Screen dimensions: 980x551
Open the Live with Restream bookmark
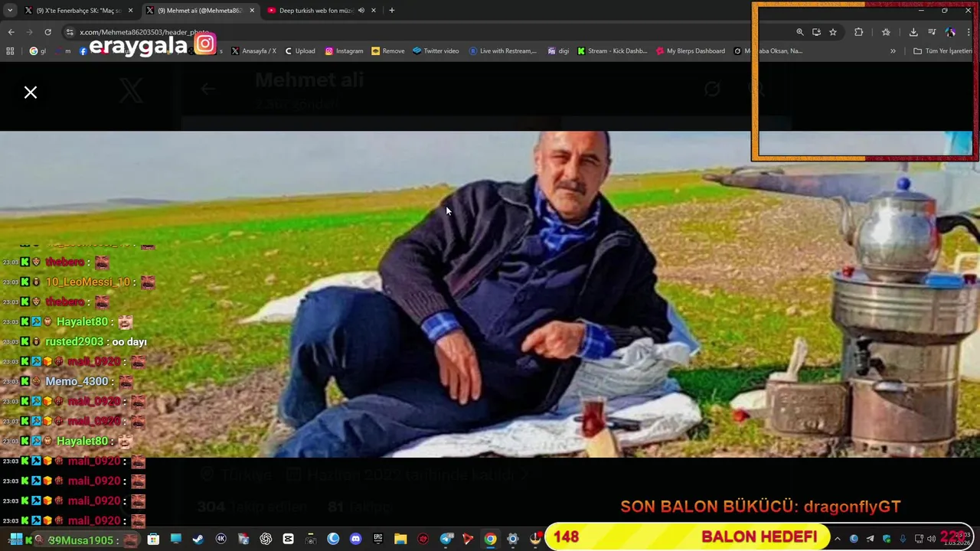click(503, 51)
